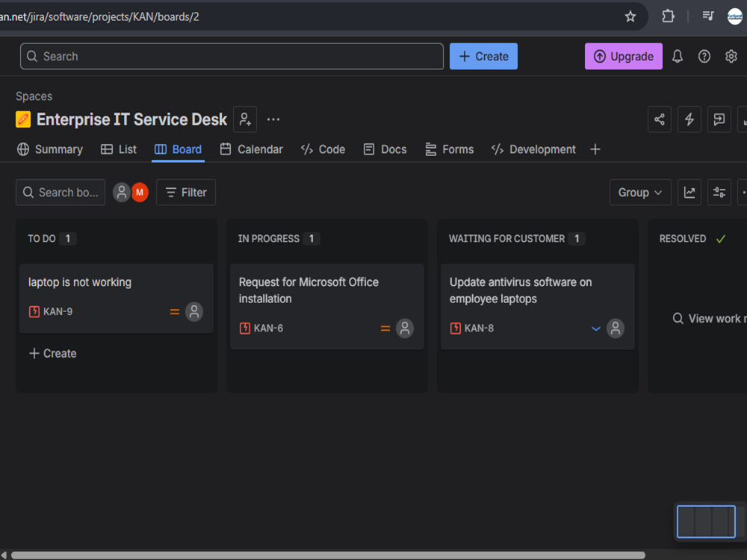Click the KAN-8 assignee avatar
This screenshot has width=747, height=560.
(615, 329)
